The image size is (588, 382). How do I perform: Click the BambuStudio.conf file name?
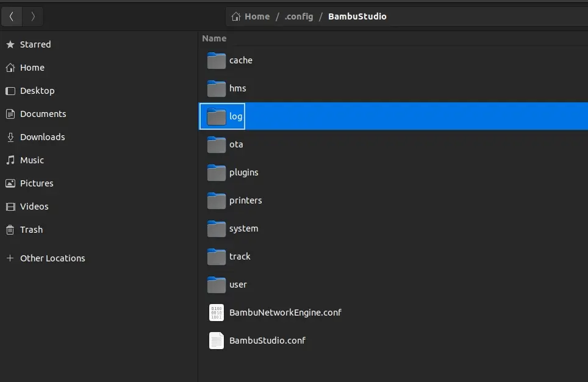[x=267, y=341]
